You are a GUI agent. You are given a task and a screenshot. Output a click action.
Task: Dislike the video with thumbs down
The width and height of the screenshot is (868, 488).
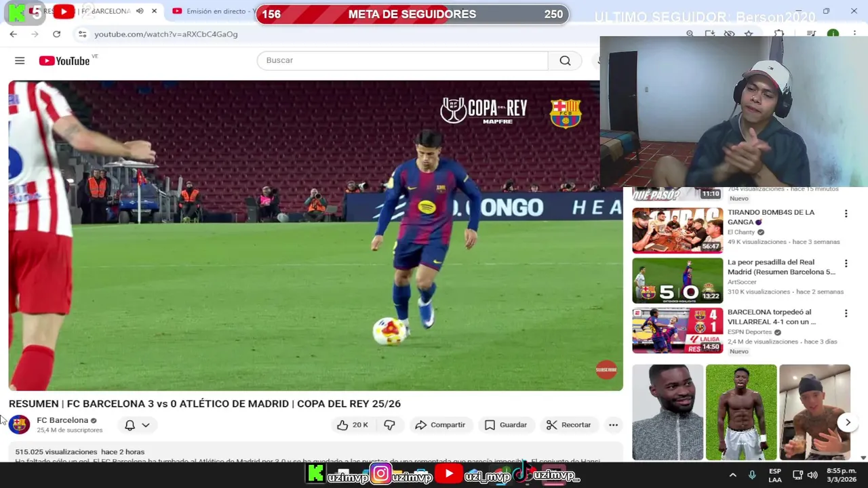click(389, 425)
